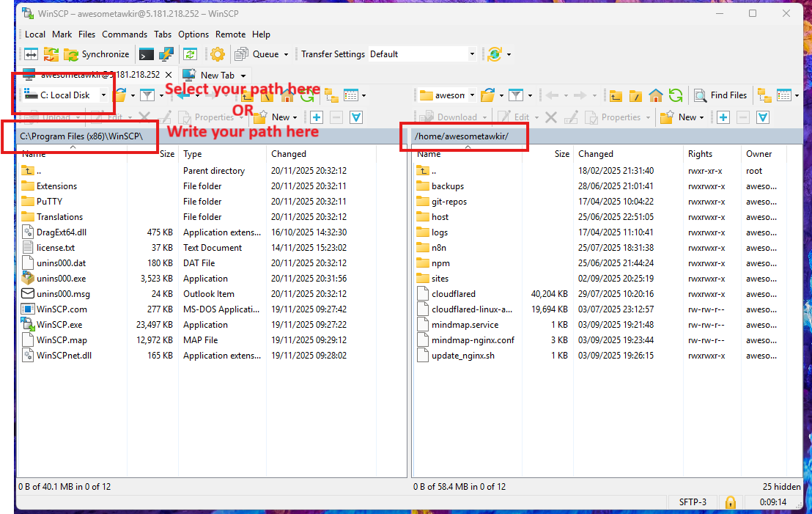
Task: Open terminal console icon in main toolbar
Action: click(147, 54)
